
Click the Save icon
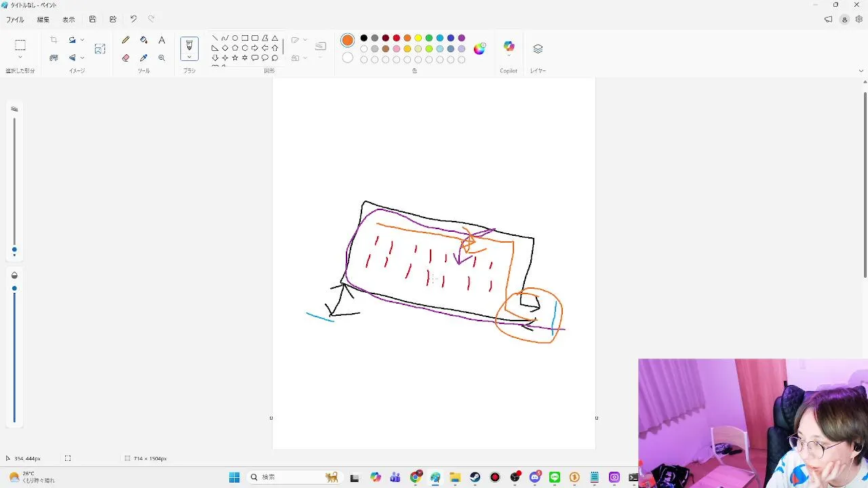tap(93, 20)
